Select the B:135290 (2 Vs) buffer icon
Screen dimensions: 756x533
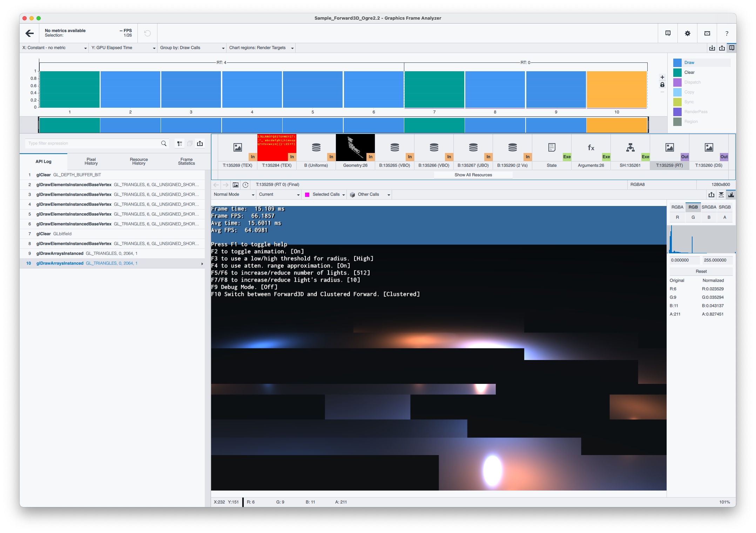coord(512,152)
